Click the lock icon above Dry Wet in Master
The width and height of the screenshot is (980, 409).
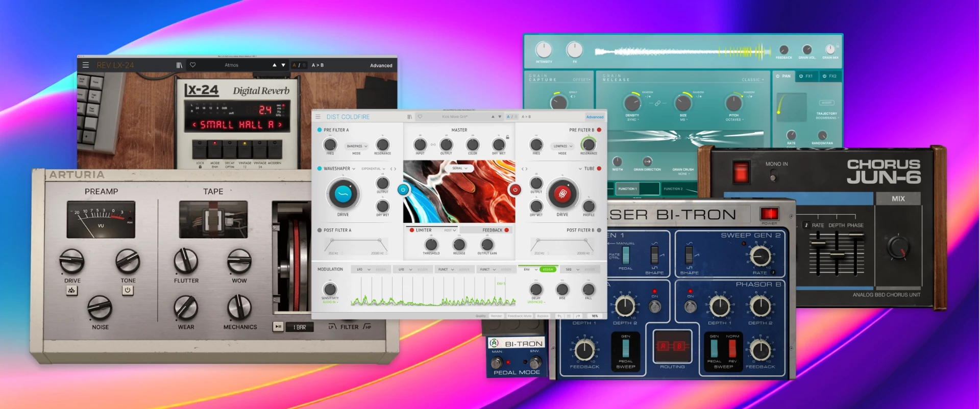point(507,137)
